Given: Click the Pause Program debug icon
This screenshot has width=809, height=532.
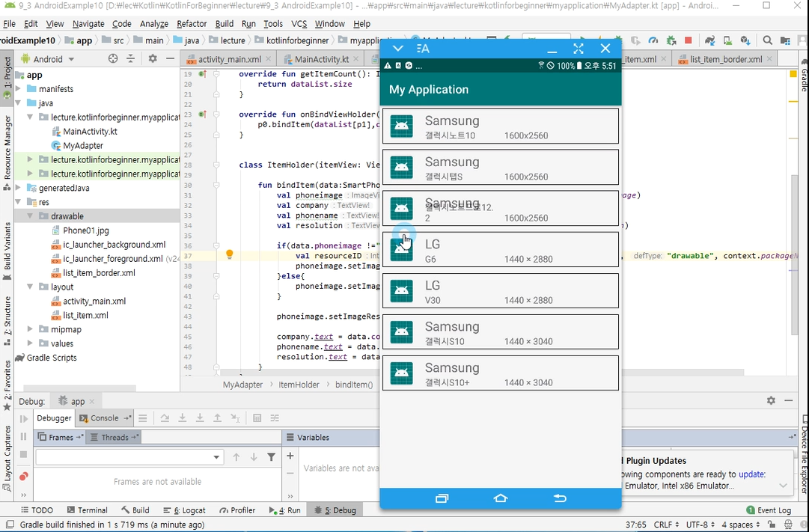Looking at the screenshot, I should [24, 436].
